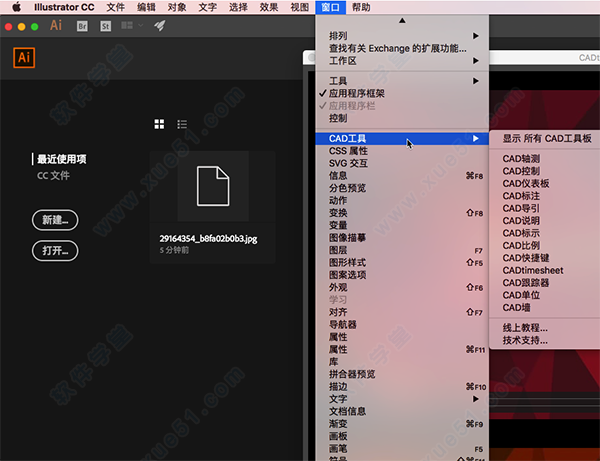Open Adobe Bridge via the Br icon

[x=83, y=26]
